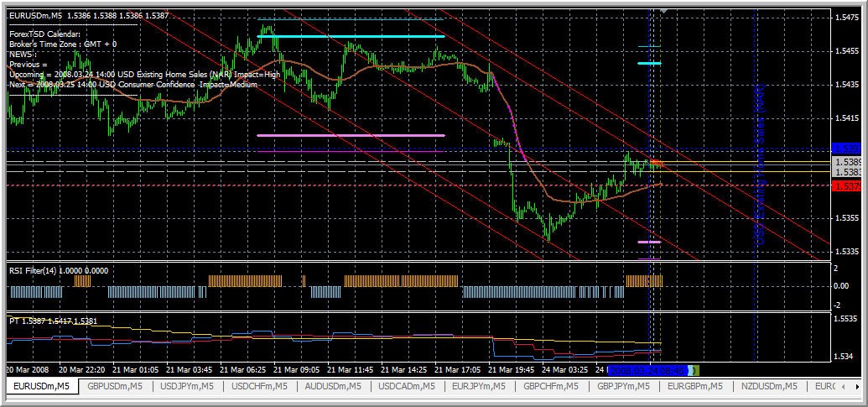
Task: Go to the GBPCHFm,M5 chart tab
Action: pos(551,386)
